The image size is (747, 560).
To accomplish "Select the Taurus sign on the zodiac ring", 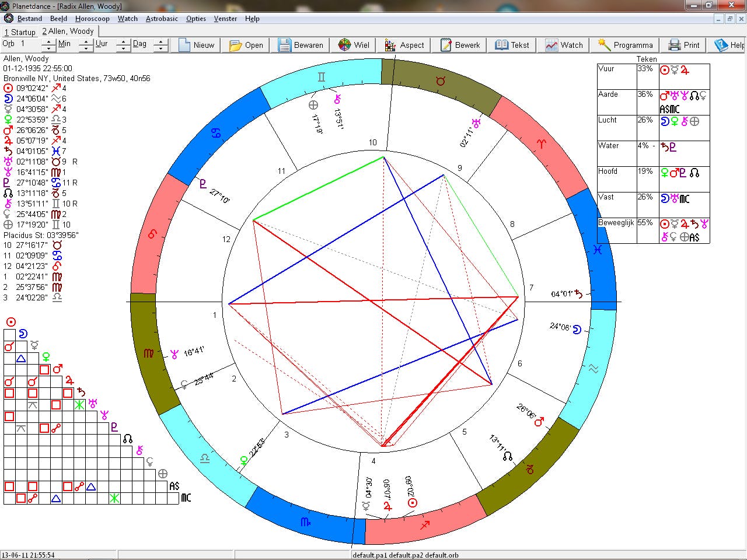I will click(441, 81).
